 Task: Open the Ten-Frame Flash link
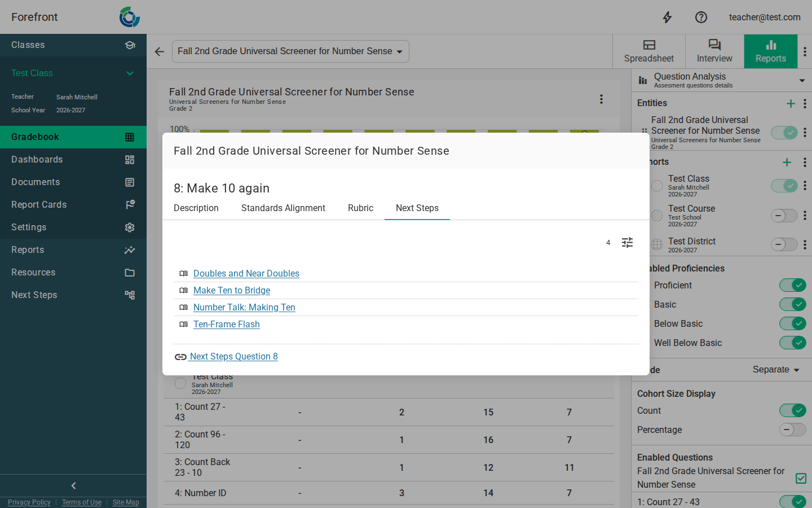(227, 324)
